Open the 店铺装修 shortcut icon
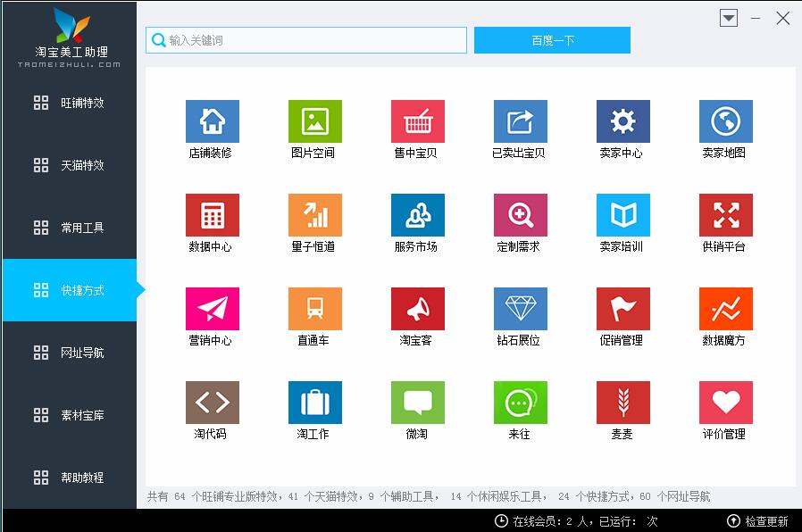The height and width of the screenshot is (532, 802). click(213, 121)
